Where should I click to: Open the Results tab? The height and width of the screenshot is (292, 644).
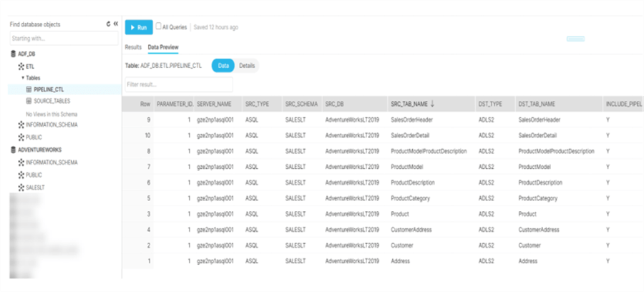point(133,47)
